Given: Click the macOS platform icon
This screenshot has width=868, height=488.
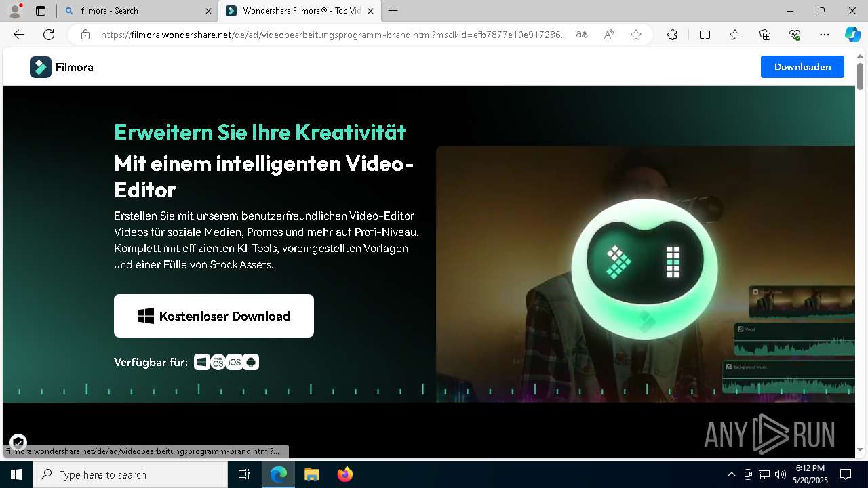Looking at the screenshot, I should (x=218, y=362).
